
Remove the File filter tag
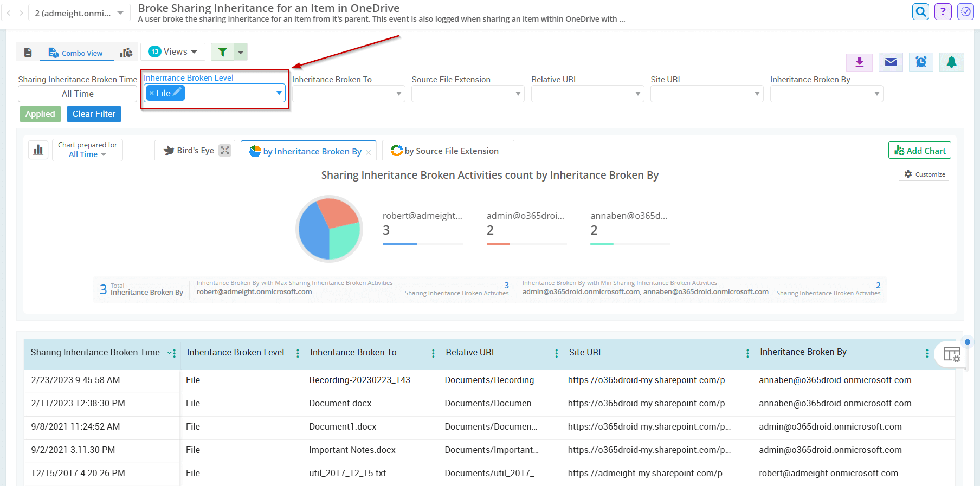[x=152, y=93]
